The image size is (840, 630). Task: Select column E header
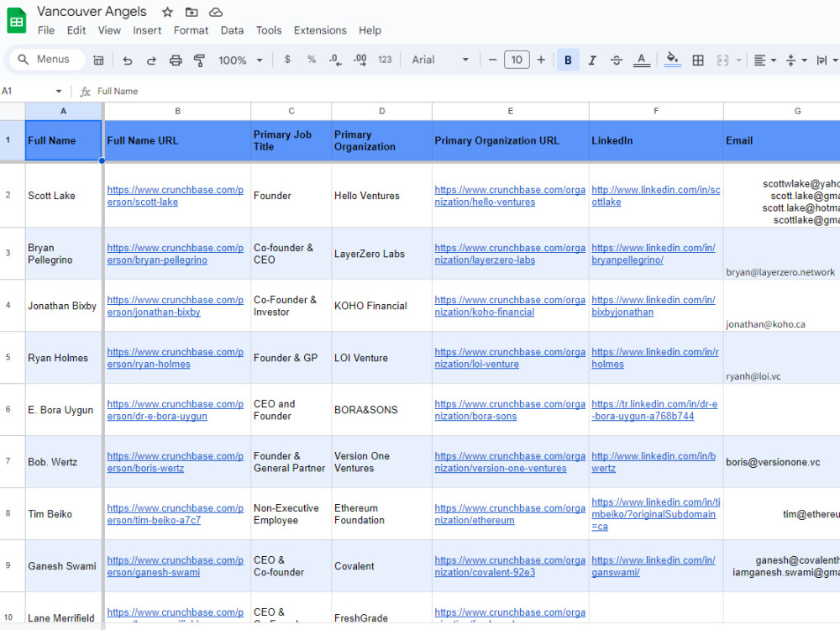coord(511,111)
